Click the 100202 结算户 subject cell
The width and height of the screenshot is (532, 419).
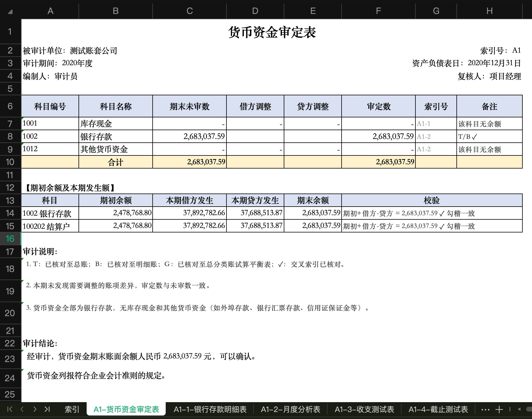pos(50,226)
